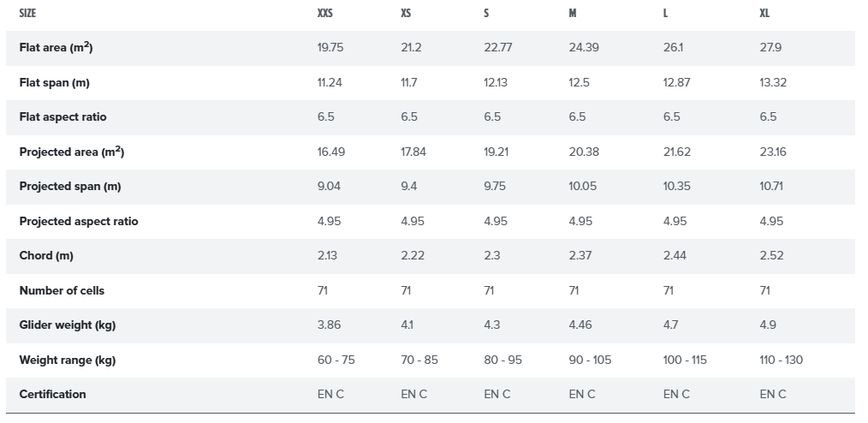
Task: Select the EN C cell under XL
Action: click(773, 394)
